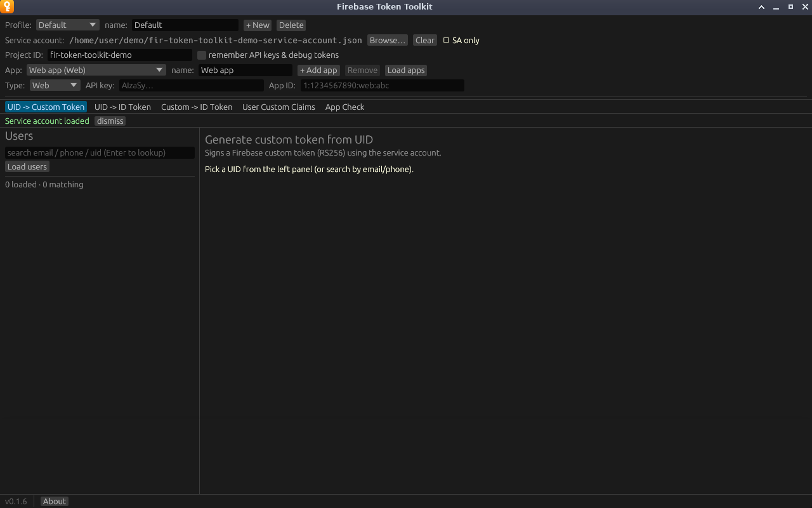This screenshot has height=508, width=812.
Task: Close the Firebase Token Toolkit window
Action: tap(804, 7)
